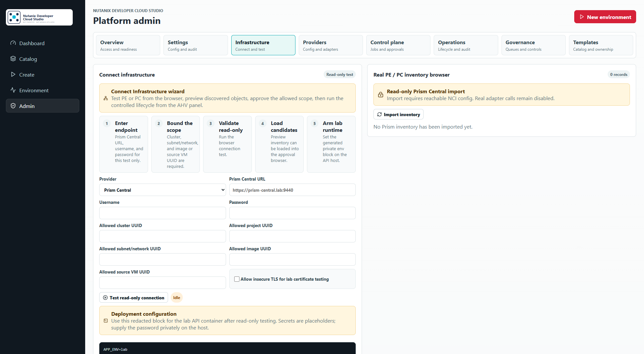Viewport: 644px width, 354px height.
Task: Click the Allowed project UUID field
Action: click(292, 237)
